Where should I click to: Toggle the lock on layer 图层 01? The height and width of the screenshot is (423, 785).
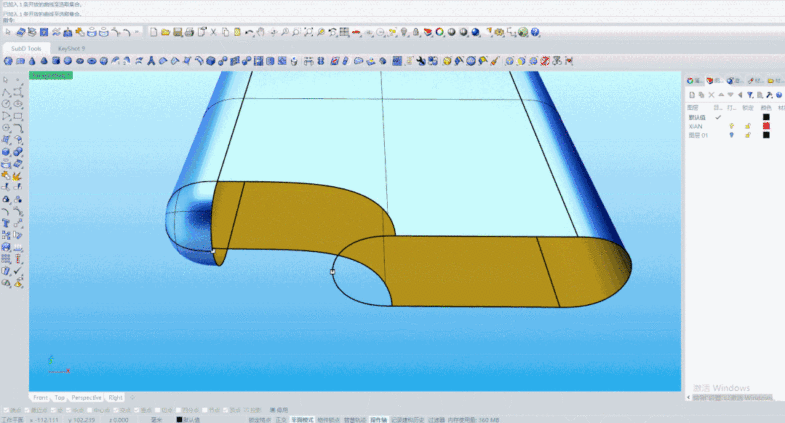click(747, 135)
